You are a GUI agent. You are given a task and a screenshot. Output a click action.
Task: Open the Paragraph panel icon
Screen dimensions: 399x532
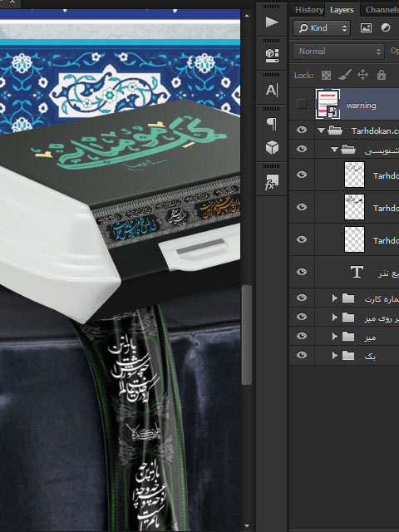pos(272,124)
